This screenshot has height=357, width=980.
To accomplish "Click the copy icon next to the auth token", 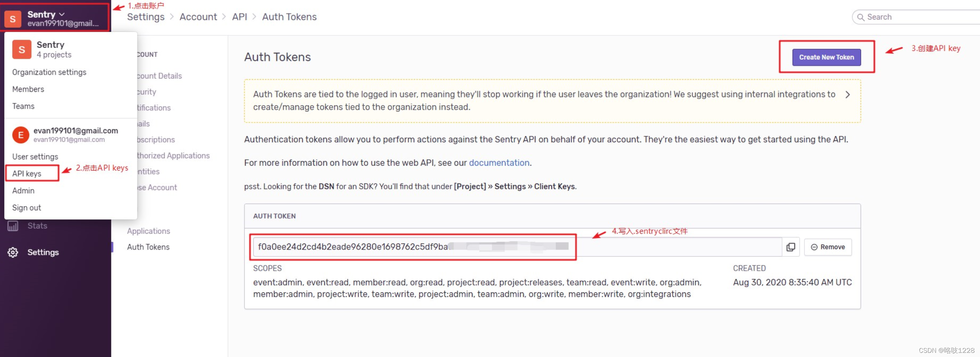I will 791,247.
